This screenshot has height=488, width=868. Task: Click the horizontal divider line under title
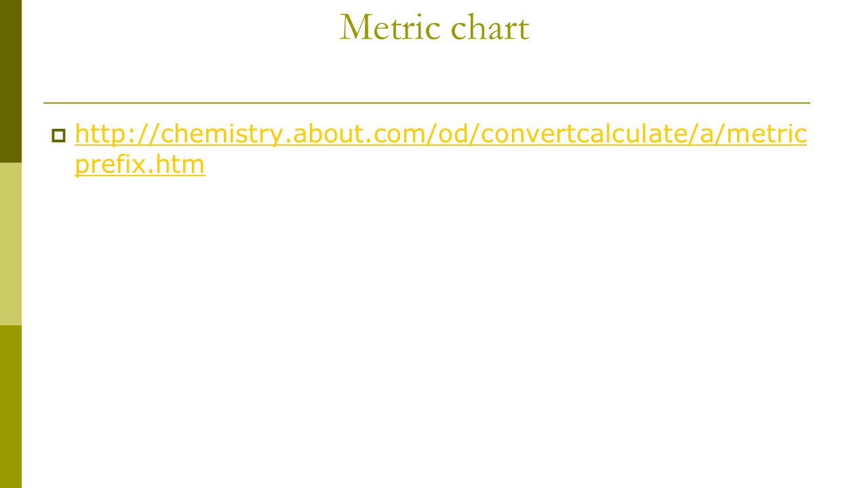(x=427, y=103)
